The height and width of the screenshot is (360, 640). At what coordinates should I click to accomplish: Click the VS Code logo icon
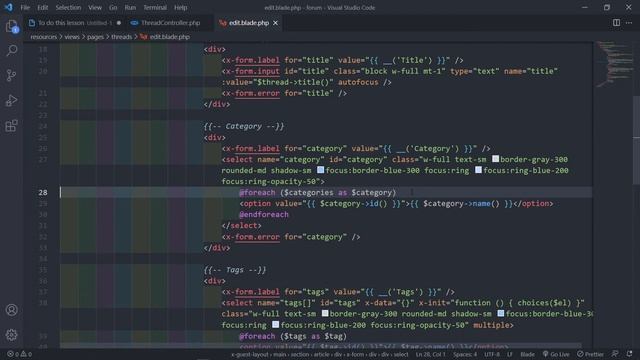click(x=9, y=7)
